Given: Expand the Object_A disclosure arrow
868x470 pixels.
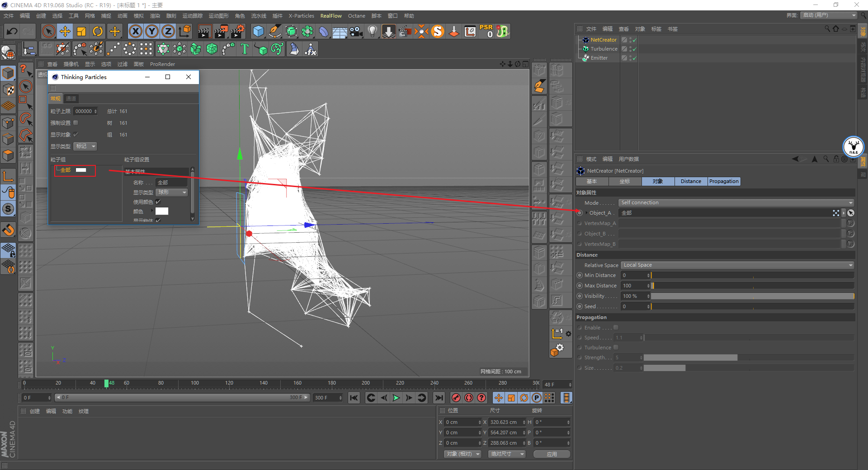Looking at the screenshot, I should pyautogui.click(x=587, y=213).
